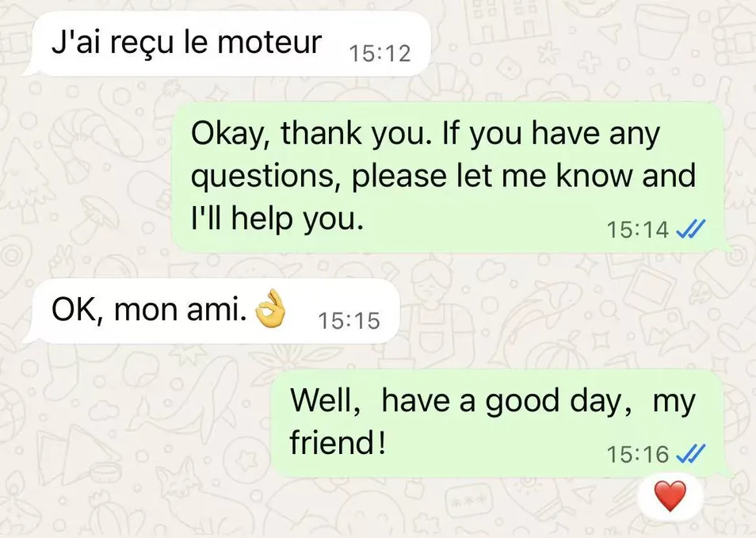Screen dimensions: 756x538
Task: Select the "OK, mon ami." message bubble
Action: tap(211, 311)
